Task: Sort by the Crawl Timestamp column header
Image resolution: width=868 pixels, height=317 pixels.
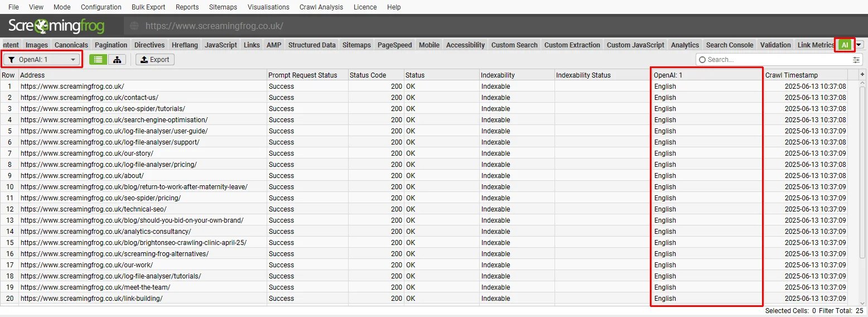Action: [x=806, y=75]
